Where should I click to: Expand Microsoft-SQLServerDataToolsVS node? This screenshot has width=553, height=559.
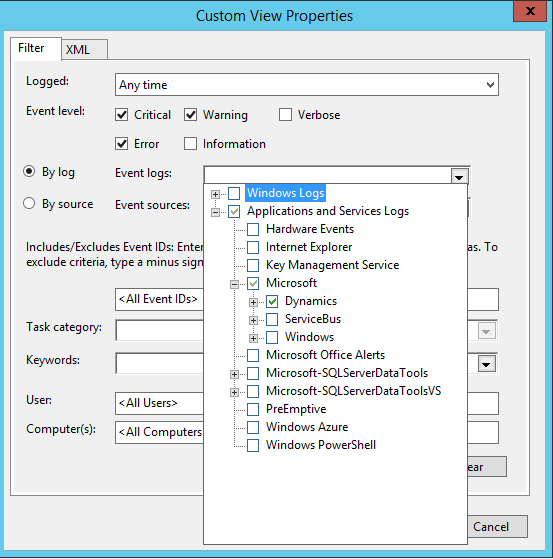click(x=234, y=392)
